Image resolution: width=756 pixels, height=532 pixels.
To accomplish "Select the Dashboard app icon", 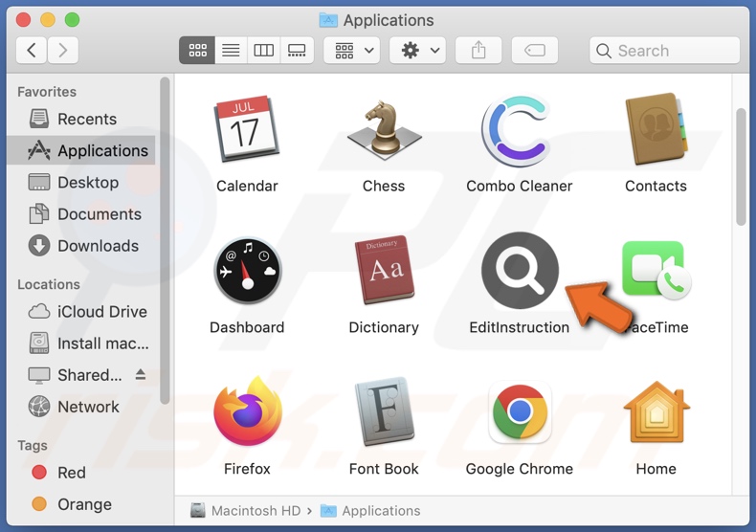I will point(247,271).
